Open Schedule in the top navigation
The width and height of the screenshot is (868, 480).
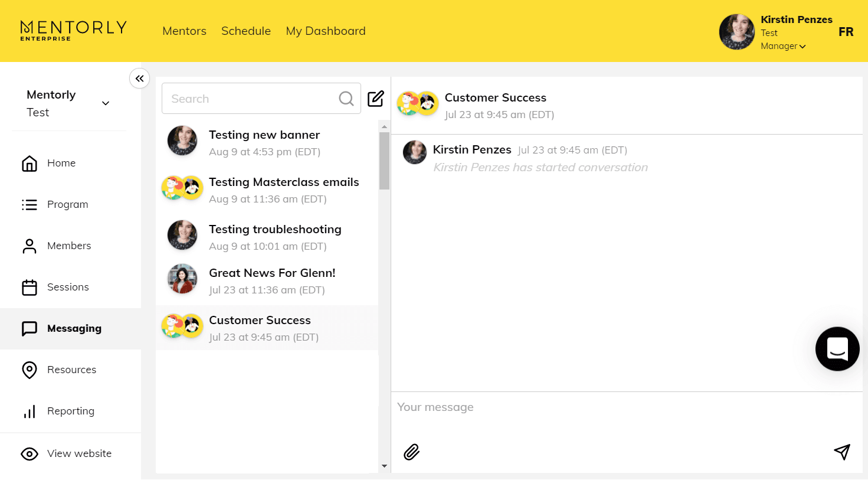coord(246,31)
